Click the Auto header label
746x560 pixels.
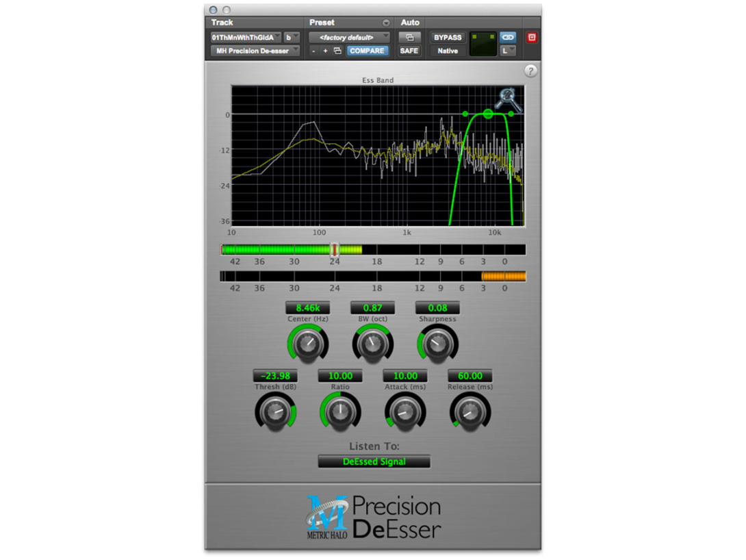click(x=410, y=23)
